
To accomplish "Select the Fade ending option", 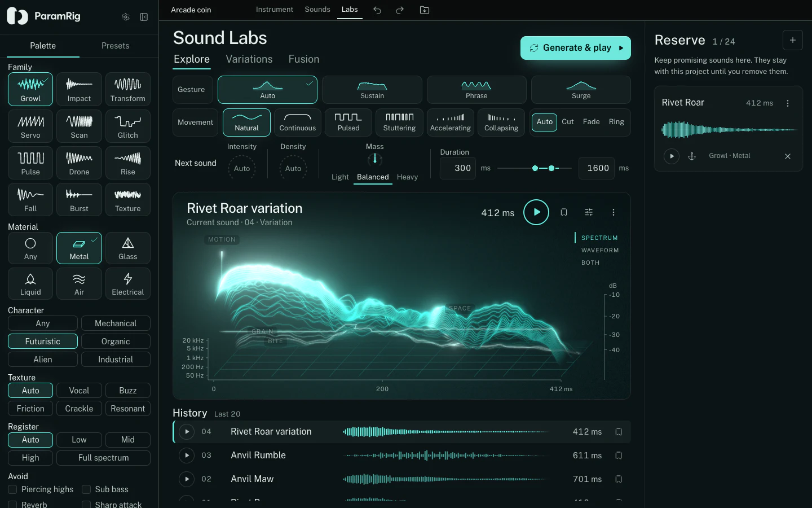I will click(591, 122).
